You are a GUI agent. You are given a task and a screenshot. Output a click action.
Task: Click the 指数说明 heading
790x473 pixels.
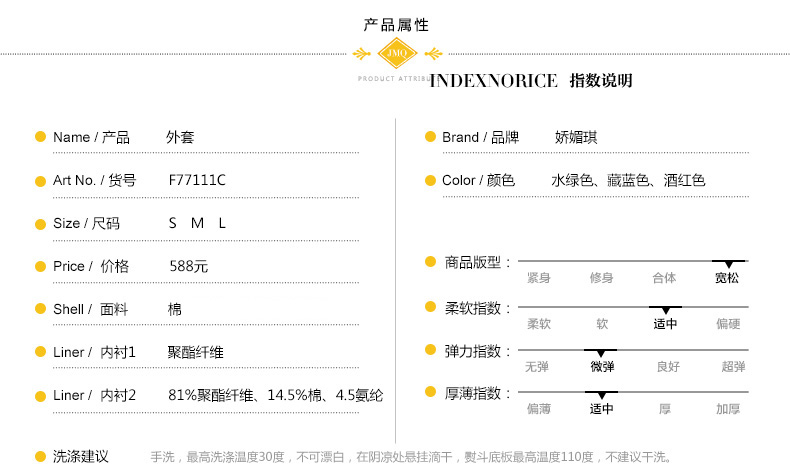coord(600,81)
